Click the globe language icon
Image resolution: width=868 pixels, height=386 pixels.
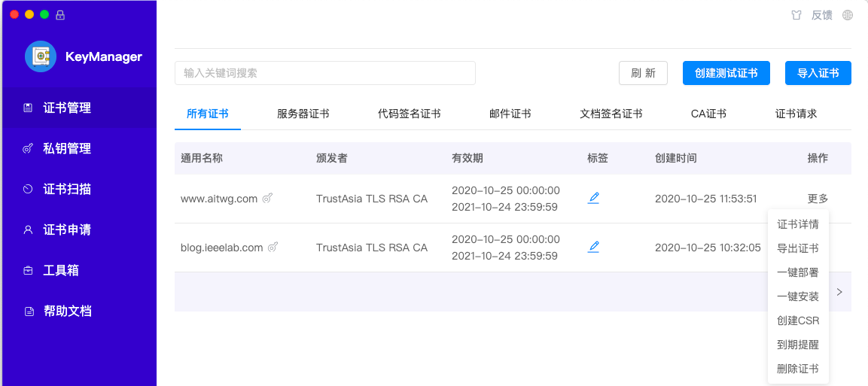tap(848, 16)
